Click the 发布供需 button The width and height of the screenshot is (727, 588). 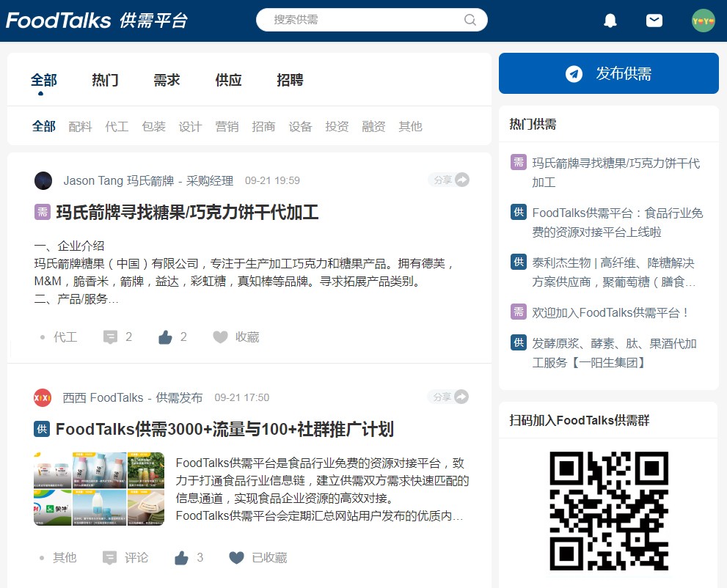(x=608, y=73)
